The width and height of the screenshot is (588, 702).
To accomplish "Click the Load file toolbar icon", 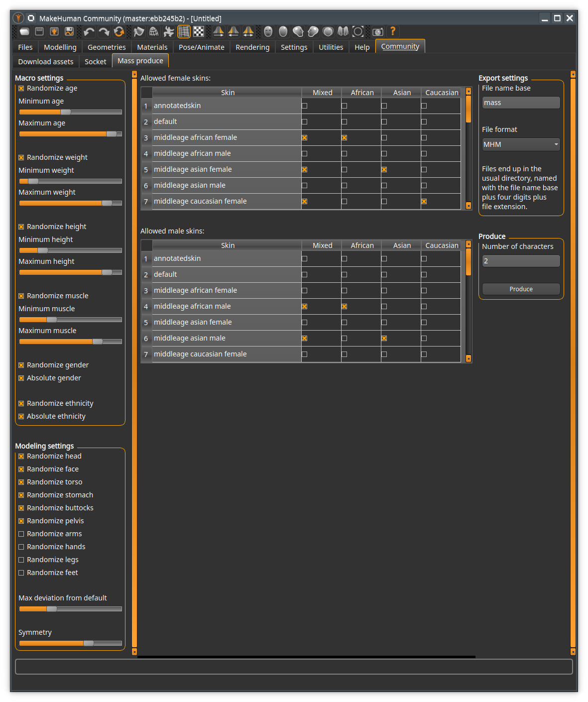I will tap(39, 32).
